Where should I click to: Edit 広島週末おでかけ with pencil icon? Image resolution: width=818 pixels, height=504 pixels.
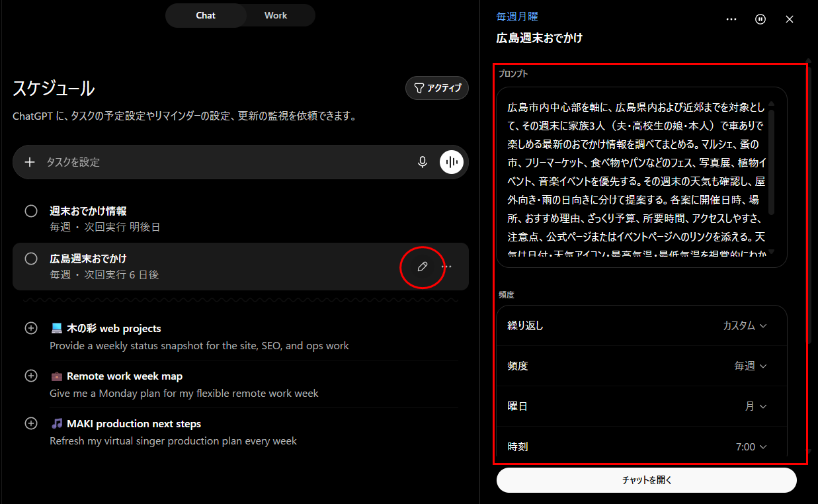point(423,267)
